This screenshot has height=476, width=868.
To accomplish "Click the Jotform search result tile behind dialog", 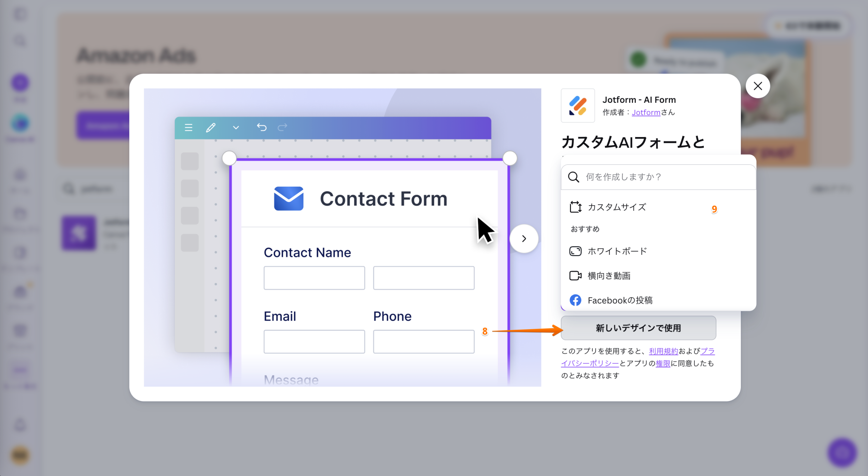I will (79, 233).
